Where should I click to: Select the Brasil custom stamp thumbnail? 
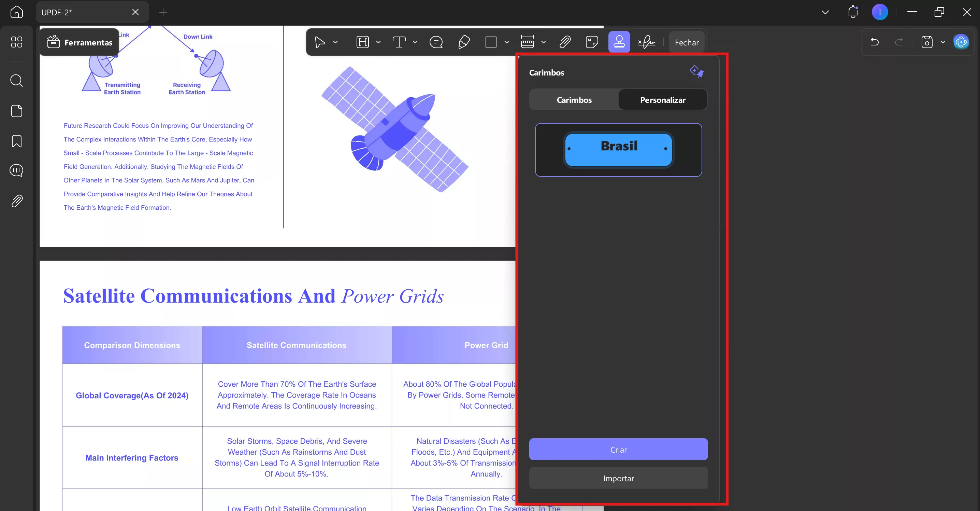point(618,150)
